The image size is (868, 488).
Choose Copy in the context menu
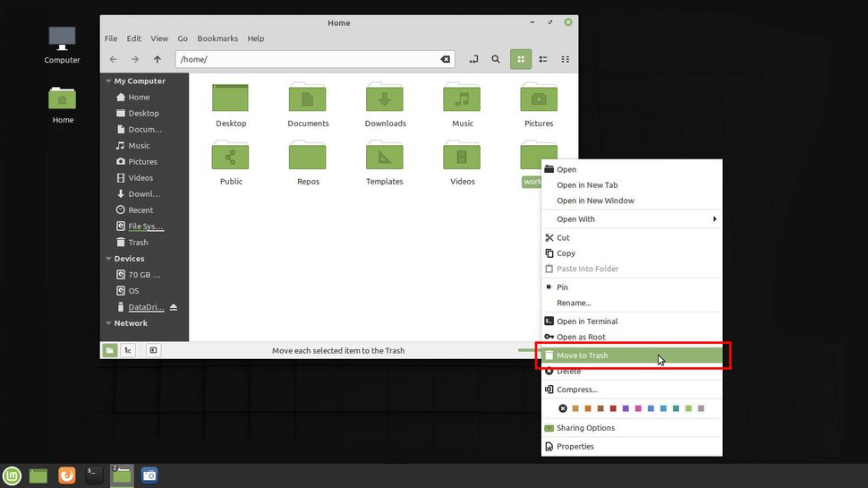tap(632, 253)
